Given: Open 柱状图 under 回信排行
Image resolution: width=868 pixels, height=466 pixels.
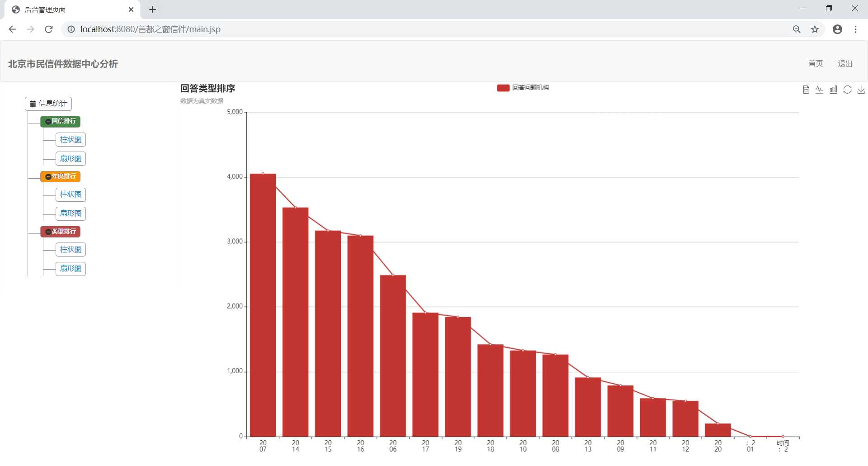Looking at the screenshot, I should pos(71,140).
